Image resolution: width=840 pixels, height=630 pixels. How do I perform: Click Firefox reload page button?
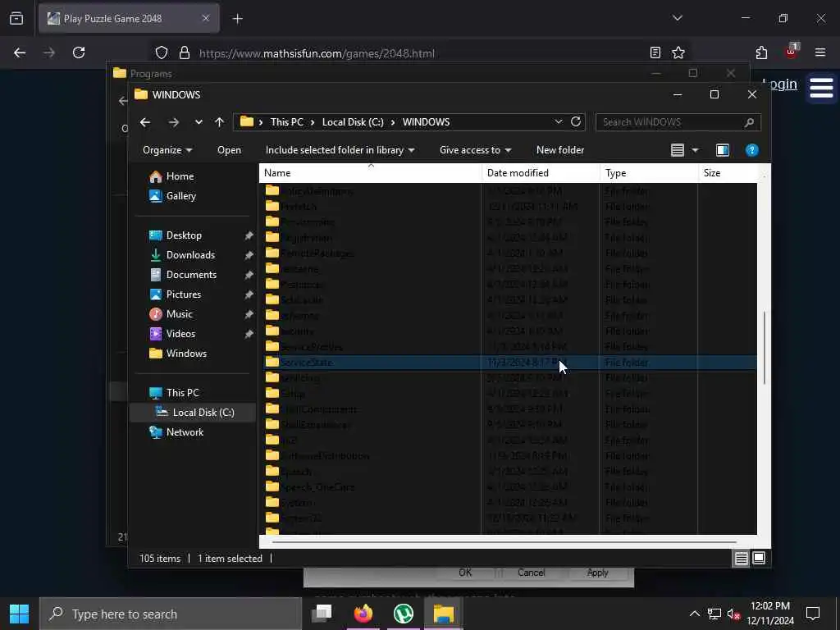79,52
